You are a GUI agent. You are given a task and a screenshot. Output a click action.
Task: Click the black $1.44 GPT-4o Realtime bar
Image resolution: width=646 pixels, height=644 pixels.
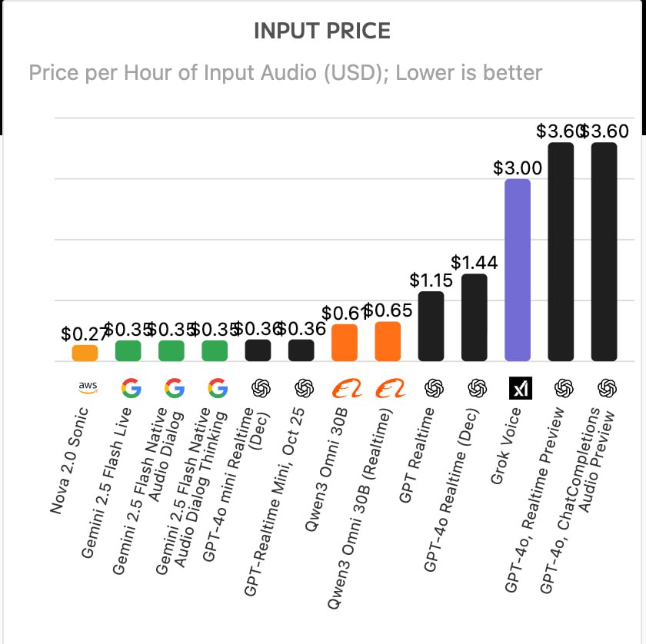tap(475, 317)
